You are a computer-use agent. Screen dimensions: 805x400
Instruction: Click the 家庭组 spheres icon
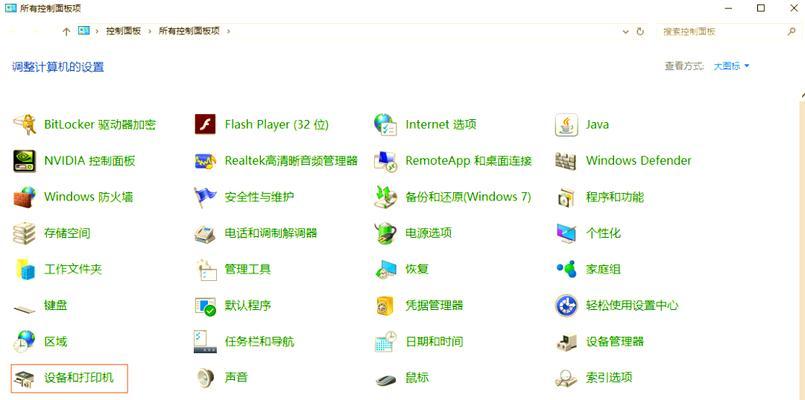coord(566,269)
